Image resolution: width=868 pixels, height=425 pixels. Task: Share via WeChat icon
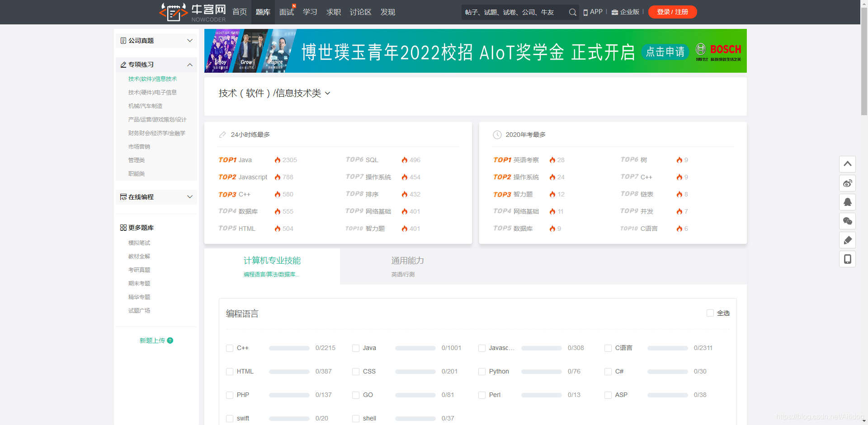pyautogui.click(x=848, y=221)
